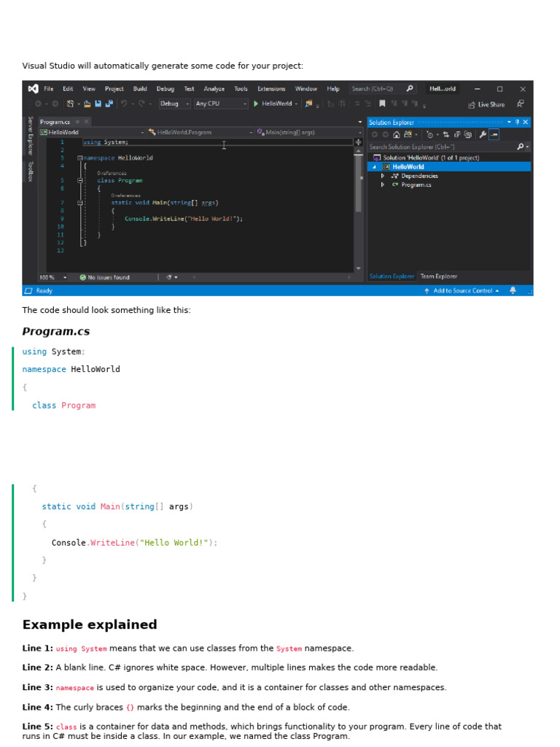Click the Quick Launch search box

click(x=382, y=88)
